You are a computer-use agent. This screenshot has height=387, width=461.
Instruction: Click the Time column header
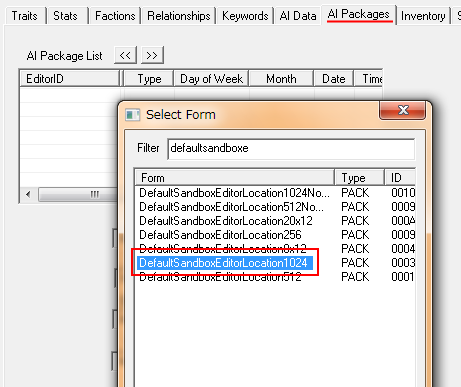tap(368, 79)
